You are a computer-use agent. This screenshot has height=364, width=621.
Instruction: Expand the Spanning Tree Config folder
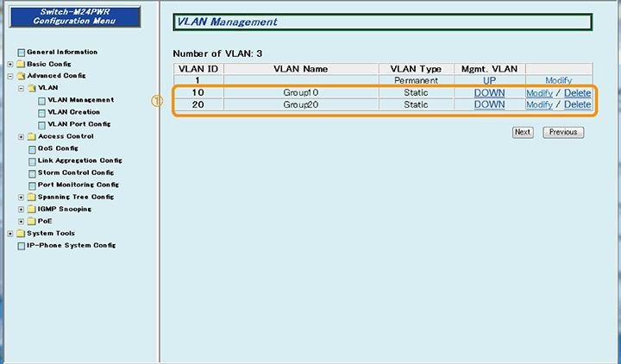[21, 197]
